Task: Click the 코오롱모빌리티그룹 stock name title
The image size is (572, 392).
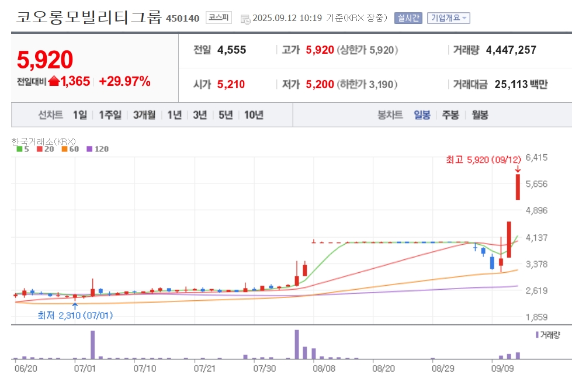Action: 88,17
